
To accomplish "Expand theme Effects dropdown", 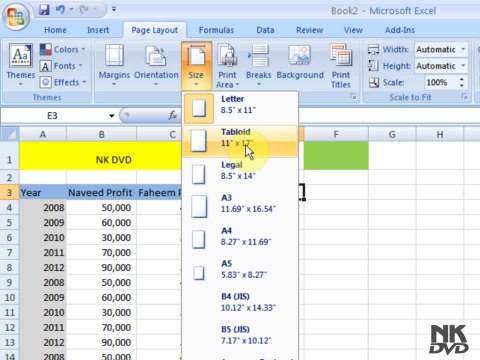I will tap(63, 82).
